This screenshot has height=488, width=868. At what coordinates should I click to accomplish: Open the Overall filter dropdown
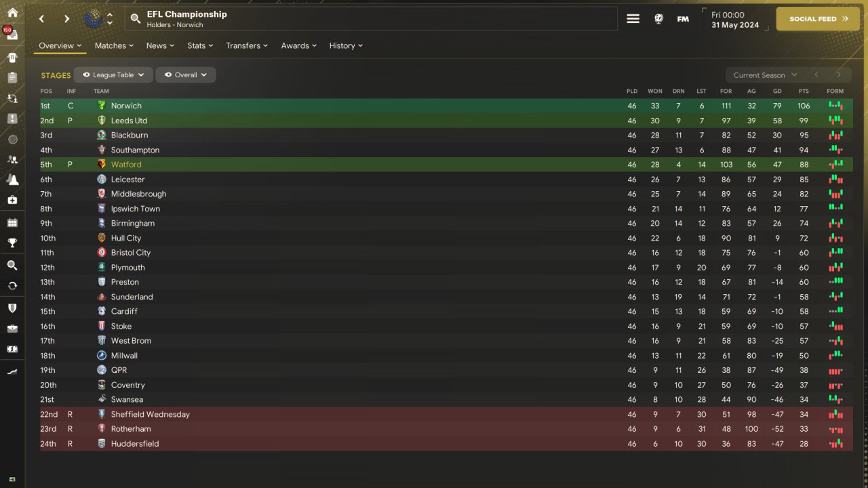(186, 75)
